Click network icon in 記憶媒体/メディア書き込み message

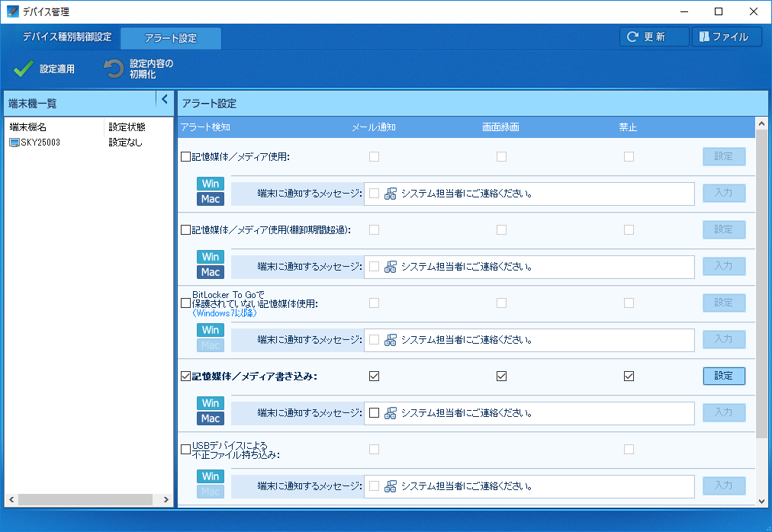point(391,413)
